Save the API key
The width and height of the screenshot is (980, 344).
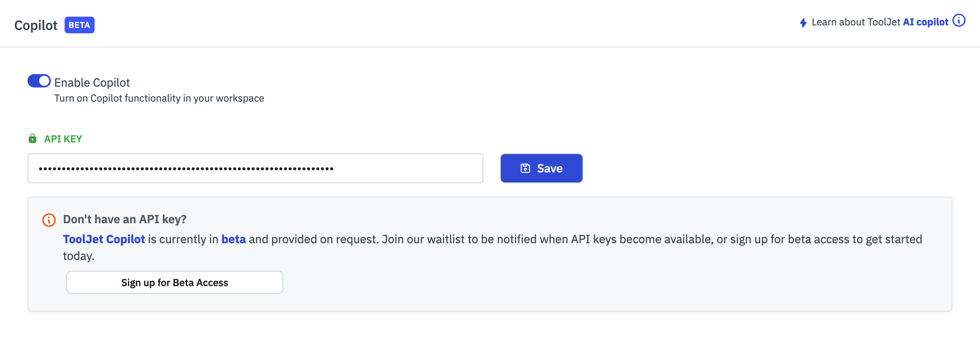tap(541, 168)
